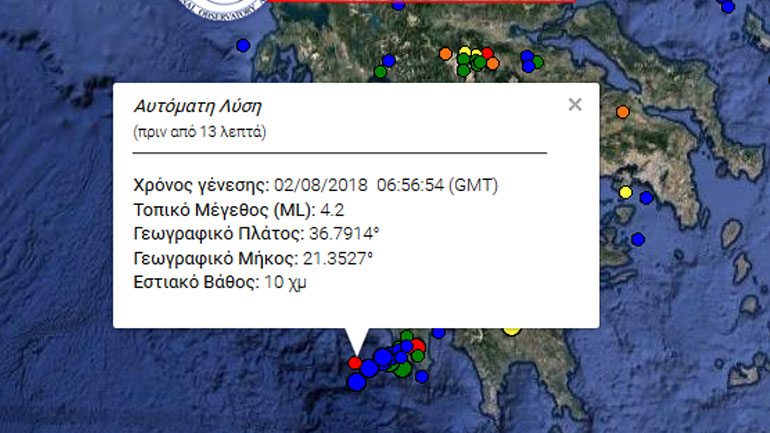Select the blue marker right of the eastern yellow marker

pyautogui.click(x=646, y=198)
